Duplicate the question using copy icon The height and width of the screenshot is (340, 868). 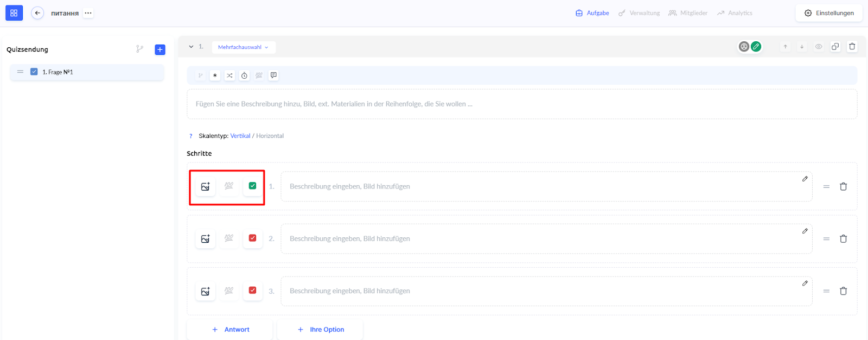coord(835,47)
